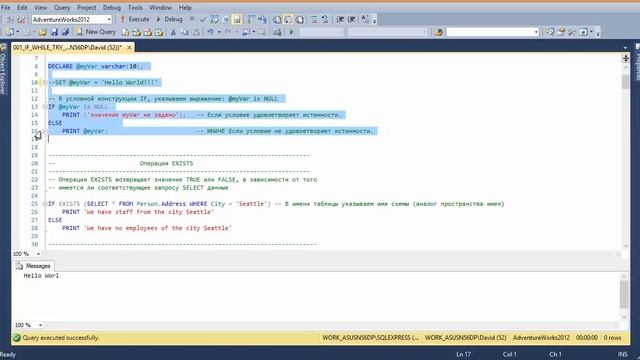The width and height of the screenshot is (640, 360).
Task: Toggle Include Actual Execution Plan icon
Action: (x=250, y=19)
